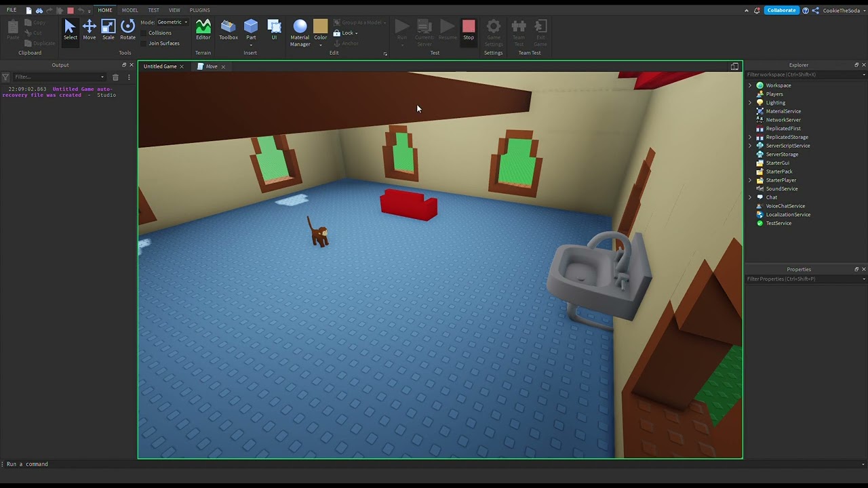Activate the Scale tool
868x488 pixels.
pyautogui.click(x=108, y=29)
